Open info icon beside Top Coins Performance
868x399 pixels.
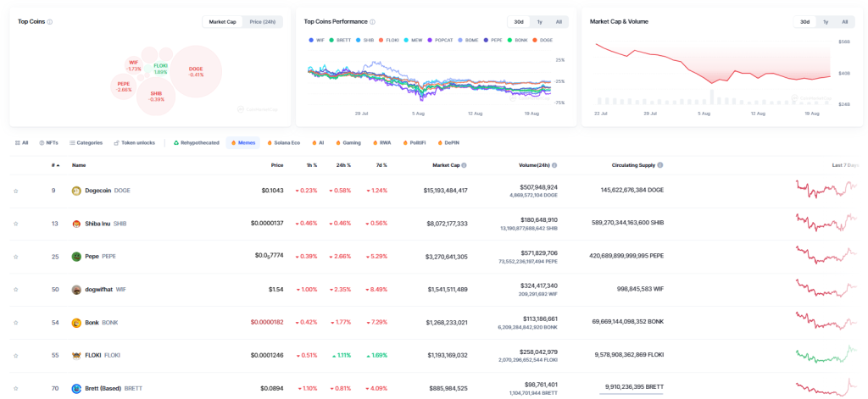(x=372, y=22)
